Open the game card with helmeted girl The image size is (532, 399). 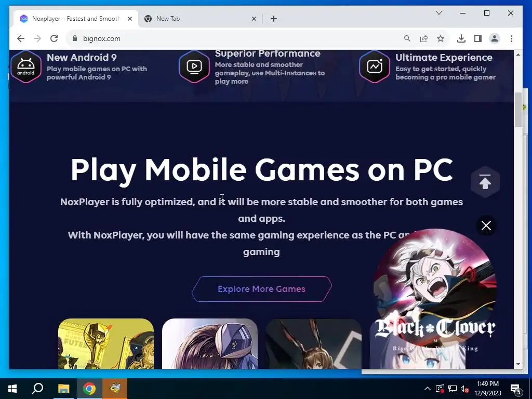click(210, 343)
